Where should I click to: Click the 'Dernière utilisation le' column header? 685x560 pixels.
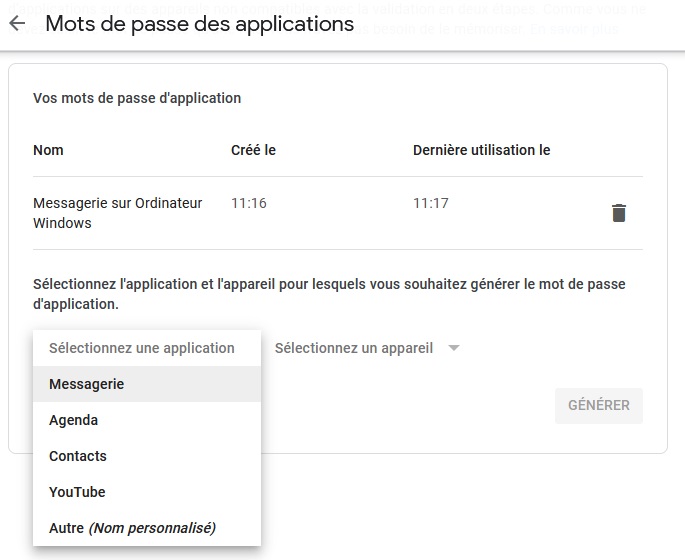click(x=481, y=150)
